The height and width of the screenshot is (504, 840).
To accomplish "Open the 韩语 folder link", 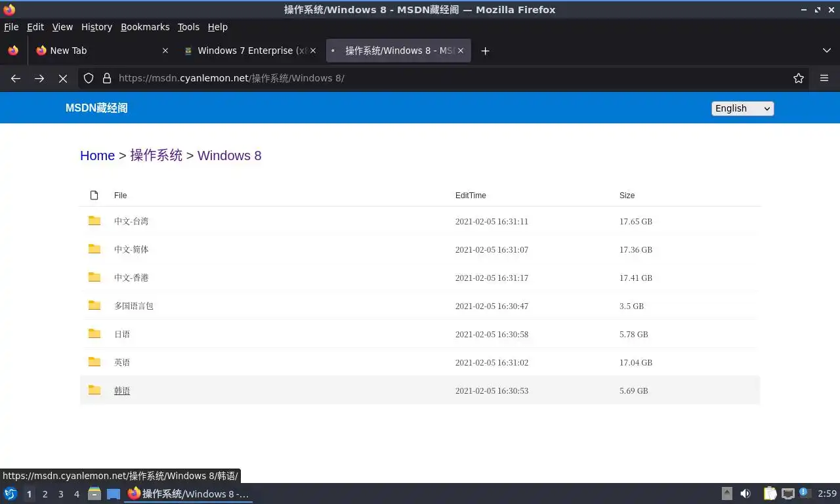I will pyautogui.click(x=122, y=390).
